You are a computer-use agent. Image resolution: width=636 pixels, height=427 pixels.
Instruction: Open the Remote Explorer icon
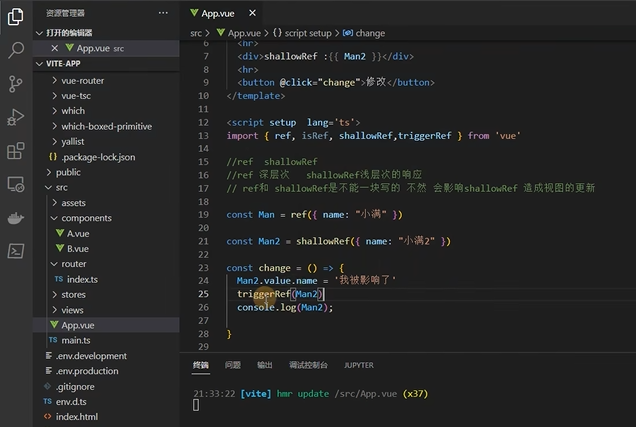(x=15, y=185)
